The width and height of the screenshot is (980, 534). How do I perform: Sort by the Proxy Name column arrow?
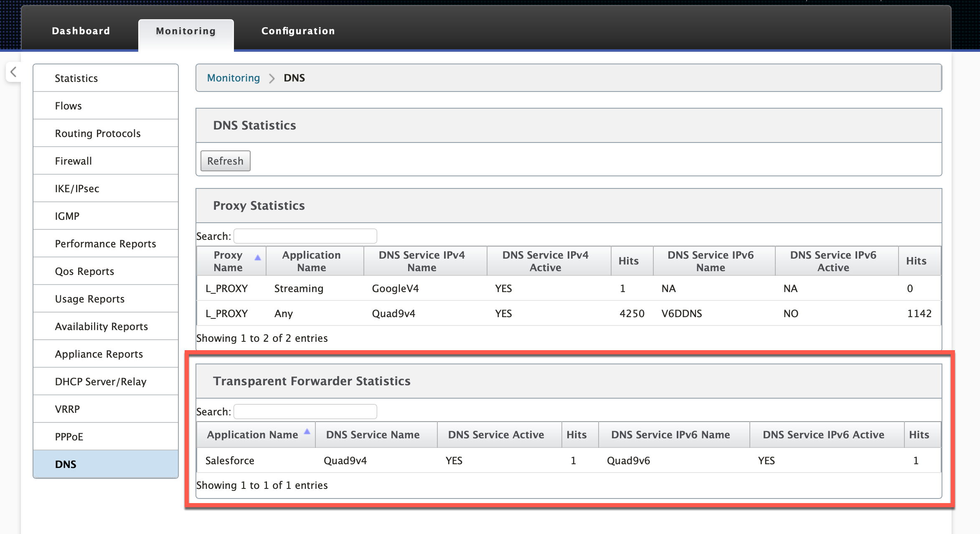point(258,258)
